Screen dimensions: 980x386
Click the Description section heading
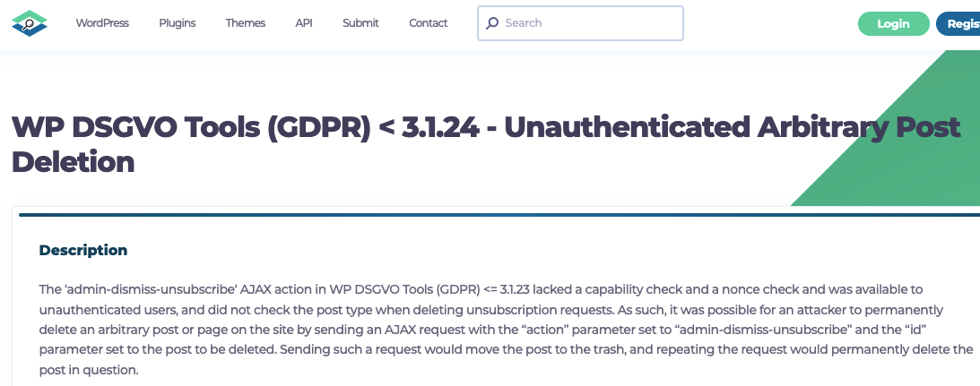(83, 251)
